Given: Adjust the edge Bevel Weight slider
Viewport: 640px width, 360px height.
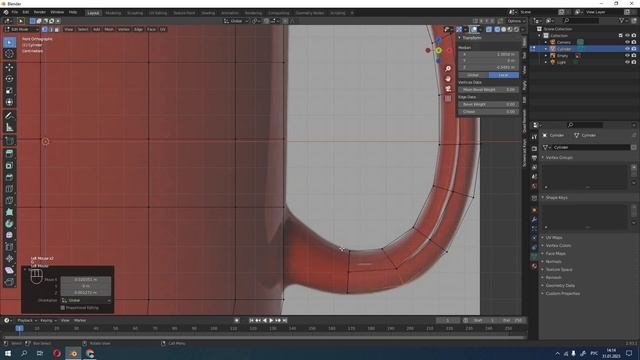Looking at the screenshot, I should click(489, 104).
